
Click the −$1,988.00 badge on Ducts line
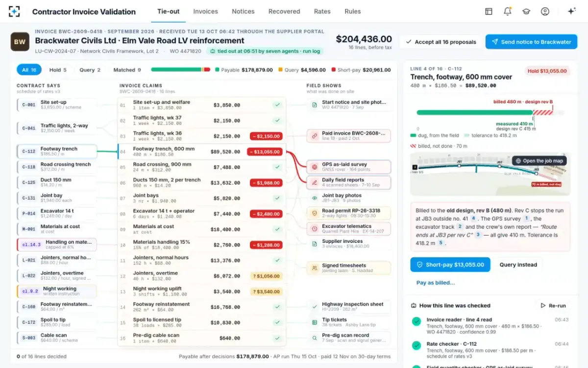(266, 183)
